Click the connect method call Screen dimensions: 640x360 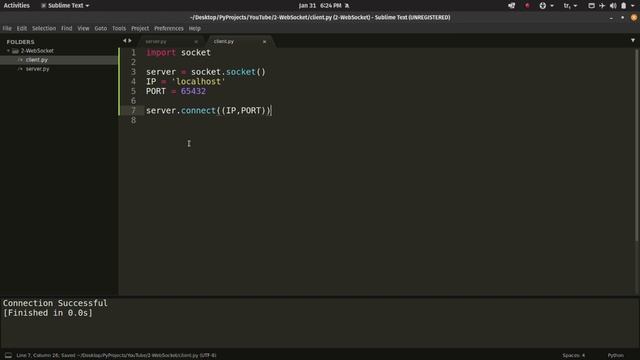point(198,111)
